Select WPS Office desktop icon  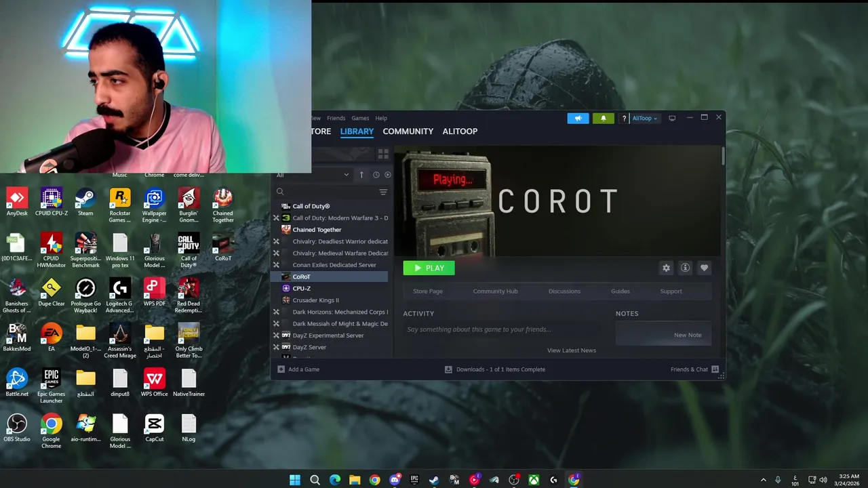pyautogui.click(x=154, y=383)
